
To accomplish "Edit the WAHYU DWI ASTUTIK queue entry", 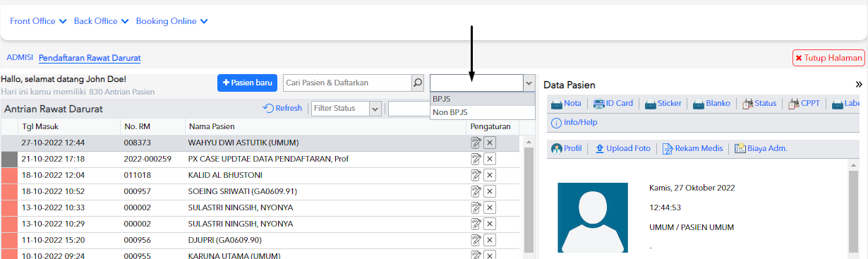I will pos(476,143).
